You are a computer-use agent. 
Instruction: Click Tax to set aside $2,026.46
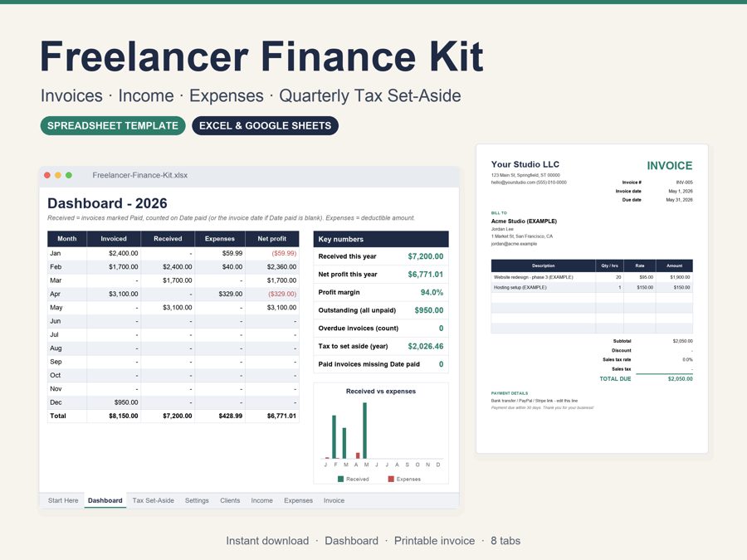[426, 346]
